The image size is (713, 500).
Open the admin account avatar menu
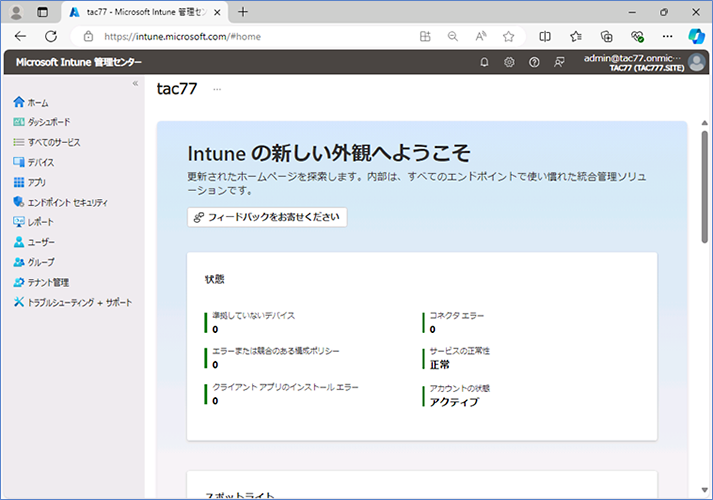tap(697, 62)
